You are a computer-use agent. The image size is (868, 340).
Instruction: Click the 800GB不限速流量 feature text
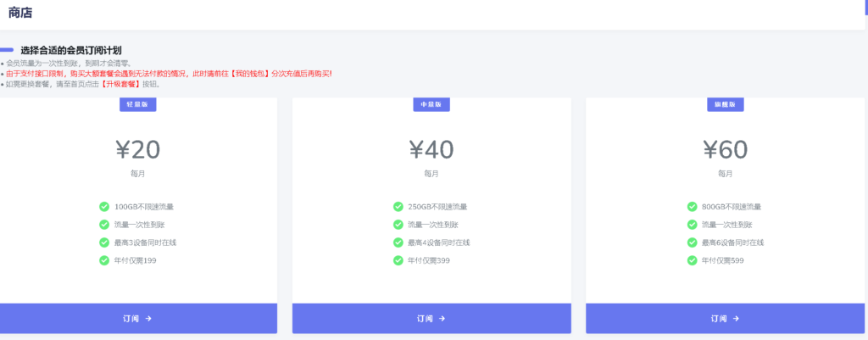pyautogui.click(x=732, y=207)
